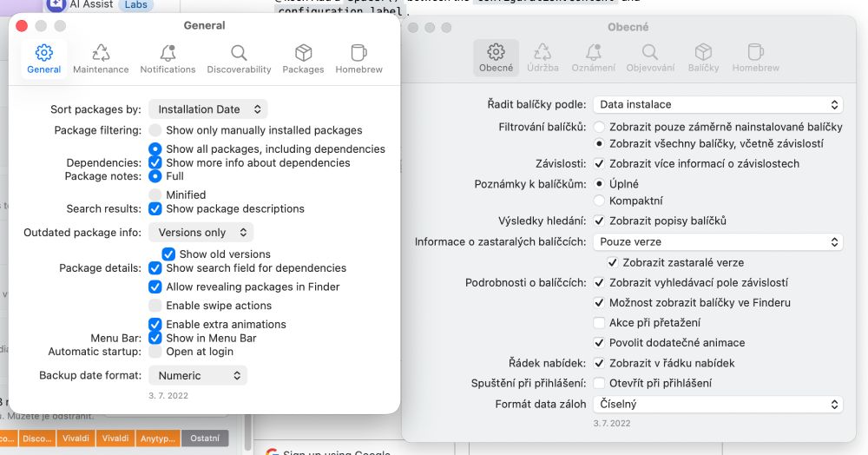Click the Labs badge next to AI Assist

[x=135, y=5]
